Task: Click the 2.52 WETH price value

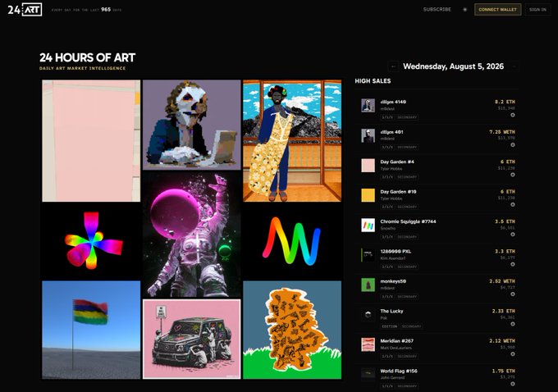Action: tap(502, 281)
